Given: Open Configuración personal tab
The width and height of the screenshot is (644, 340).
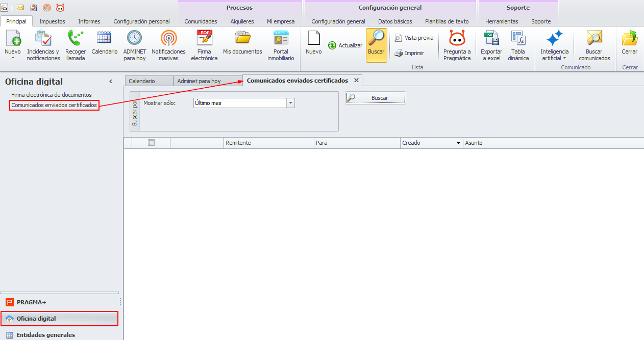Looking at the screenshot, I should tap(141, 21).
